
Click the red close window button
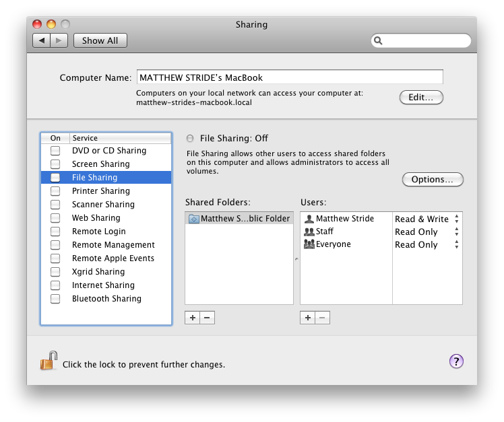click(x=37, y=24)
